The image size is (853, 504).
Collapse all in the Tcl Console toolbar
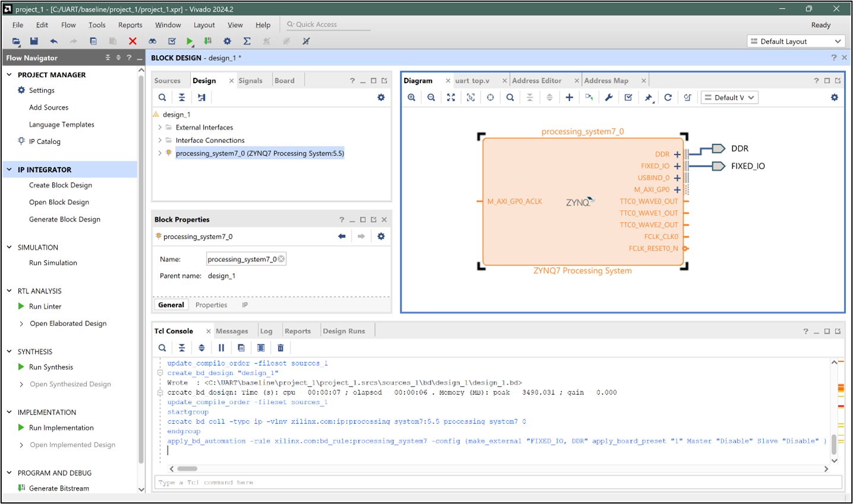pyautogui.click(x=182, y=348)
